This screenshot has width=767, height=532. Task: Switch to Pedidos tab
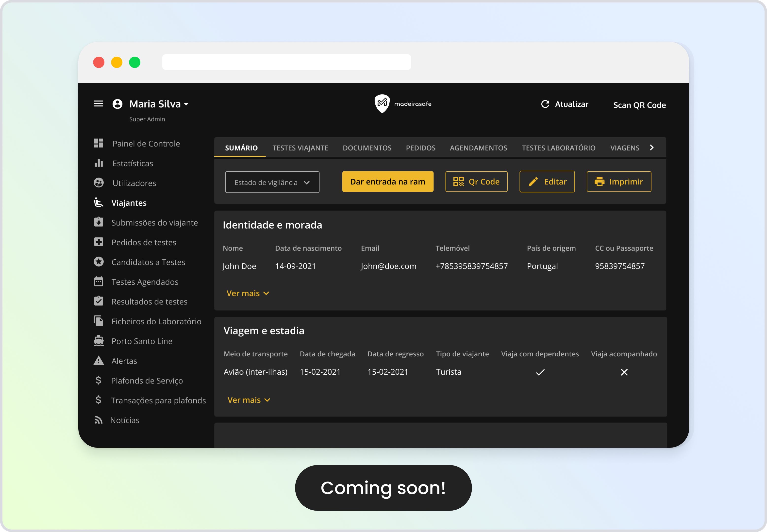(421, 148)
